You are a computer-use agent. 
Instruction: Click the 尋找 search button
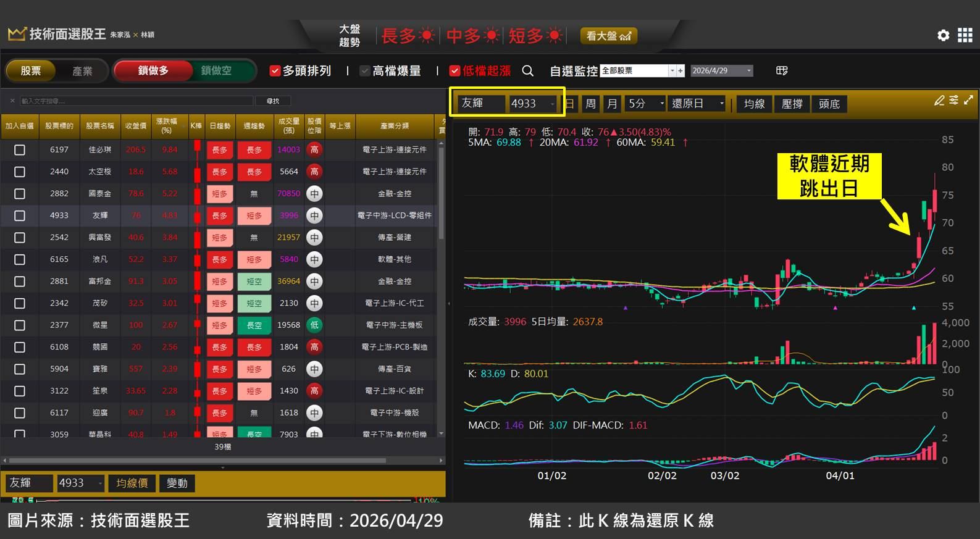coord(273,101)
